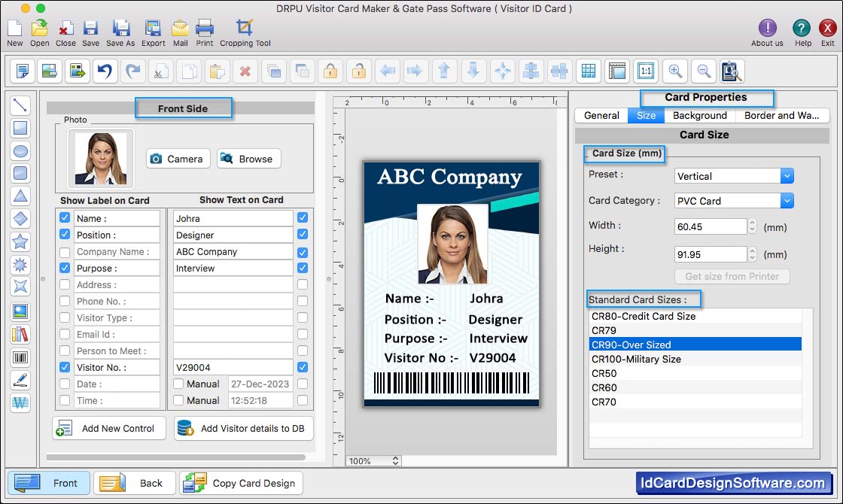Click the locked padlock toolbar icon

coord(330,71)
